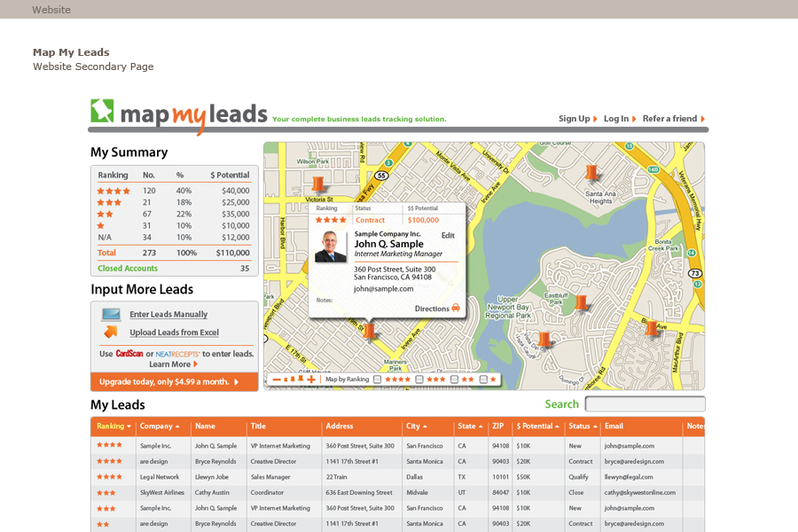Click the pushpin near Santa Ana Heights
Screen dimensions: 798x532
point(591,173)
